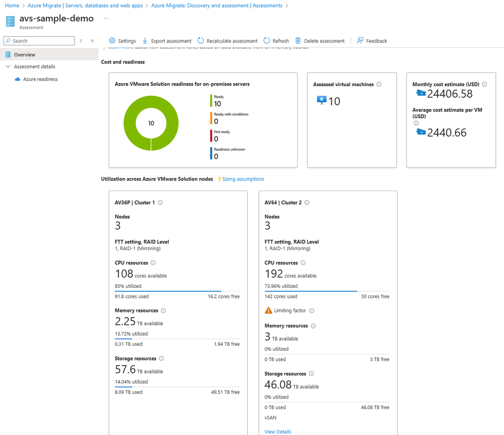Select Overview in the left menu
Screen dimensions: 504x435
[49, 54]
